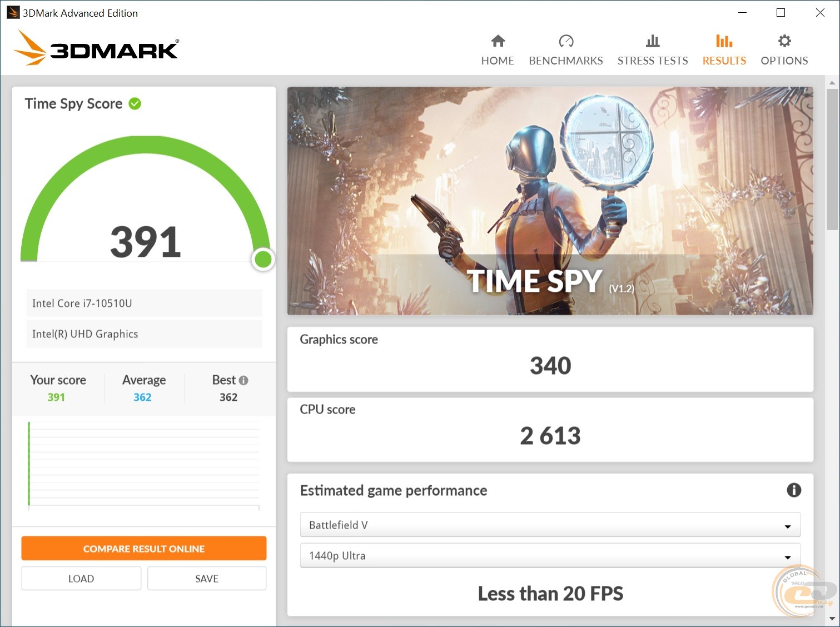The width and height of the screenshot is (840, 627).
Task: Open Options using the gear icon
Action: coord(784,41)
